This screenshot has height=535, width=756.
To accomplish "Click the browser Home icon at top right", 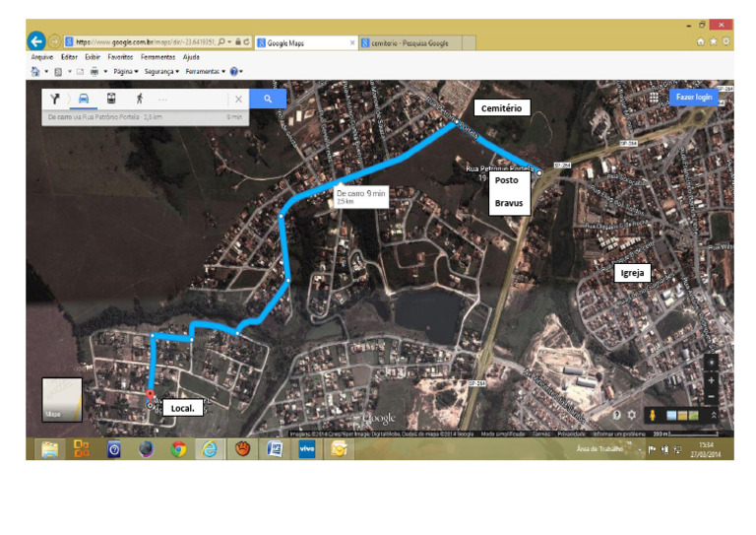I will [701, 42].
